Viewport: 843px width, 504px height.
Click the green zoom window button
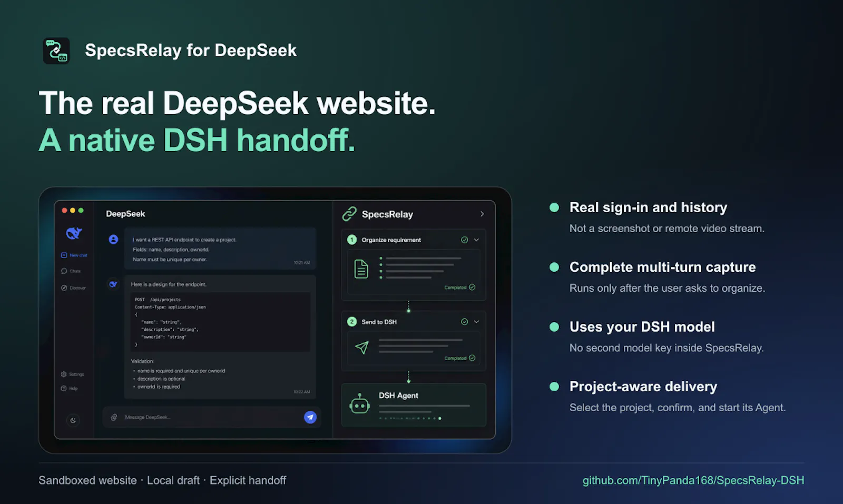tap(81, 210)
